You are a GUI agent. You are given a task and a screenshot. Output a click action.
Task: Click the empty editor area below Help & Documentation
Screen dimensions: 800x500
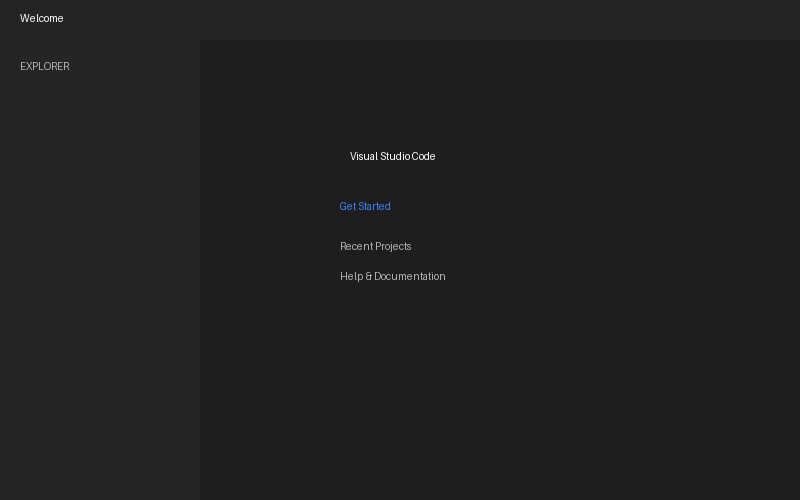[x=500, y=400]
